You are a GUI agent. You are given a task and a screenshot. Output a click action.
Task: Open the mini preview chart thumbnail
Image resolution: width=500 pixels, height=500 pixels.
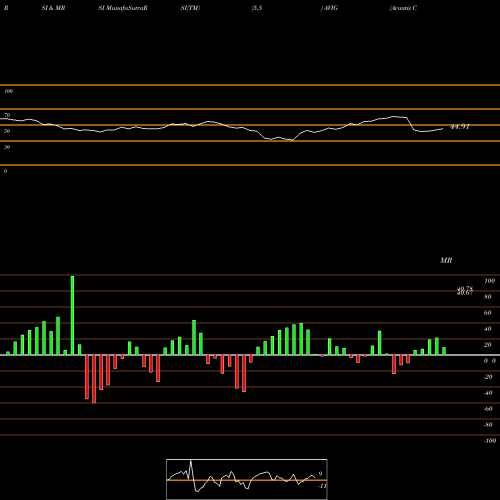pos(247,479)
